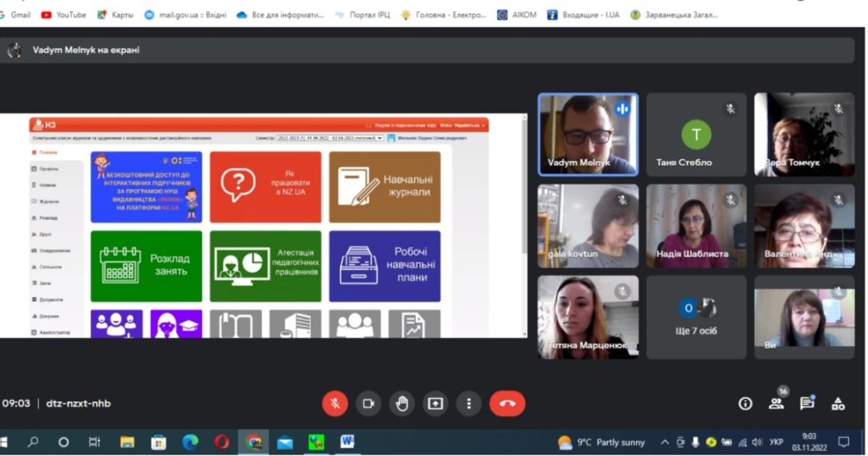Screen dimensions: 868x456
Task: Open the AIKOM bookmark
Action: [517, 14]
